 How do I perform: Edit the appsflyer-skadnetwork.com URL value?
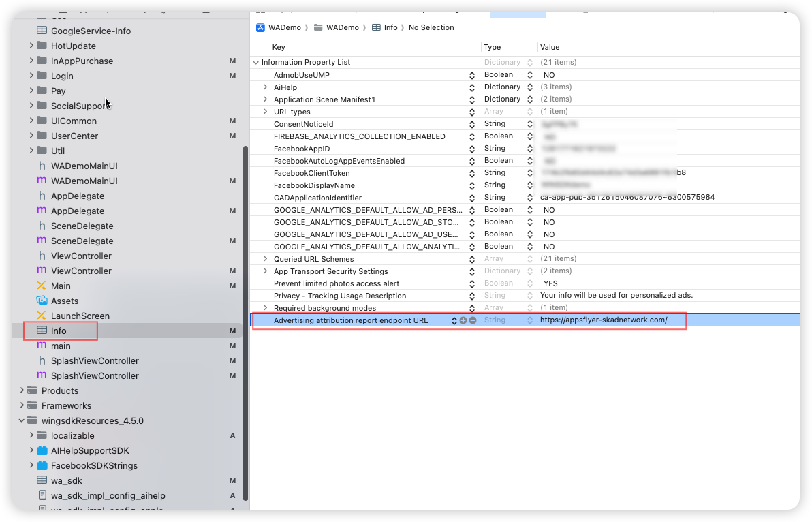[x=604, y=320]
